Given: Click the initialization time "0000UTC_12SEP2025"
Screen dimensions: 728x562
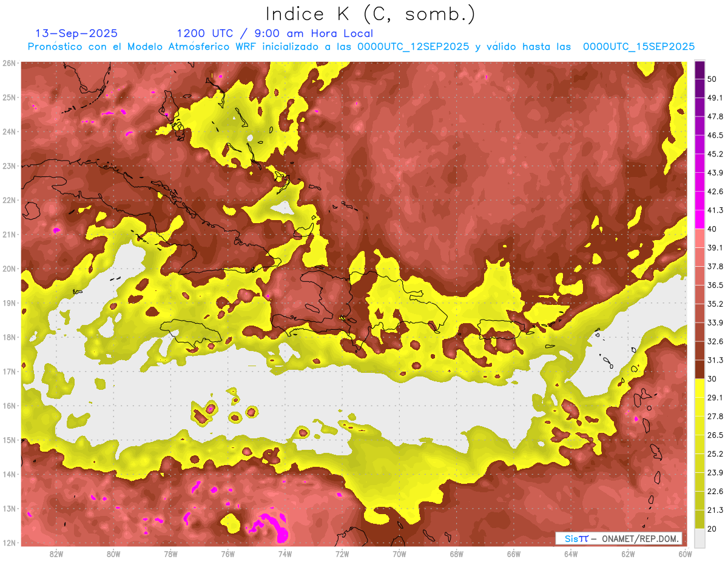Looking at the screenshot, I should (413, 47).
